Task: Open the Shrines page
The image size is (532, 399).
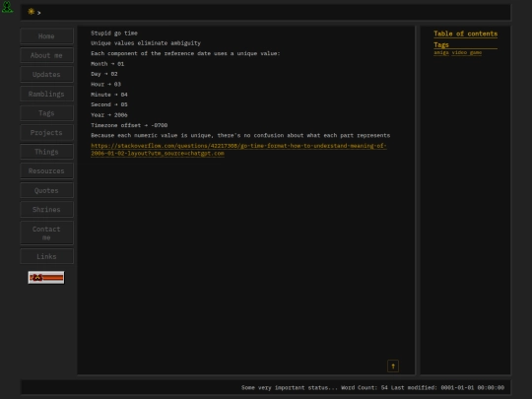Action: tap(46, 209)
